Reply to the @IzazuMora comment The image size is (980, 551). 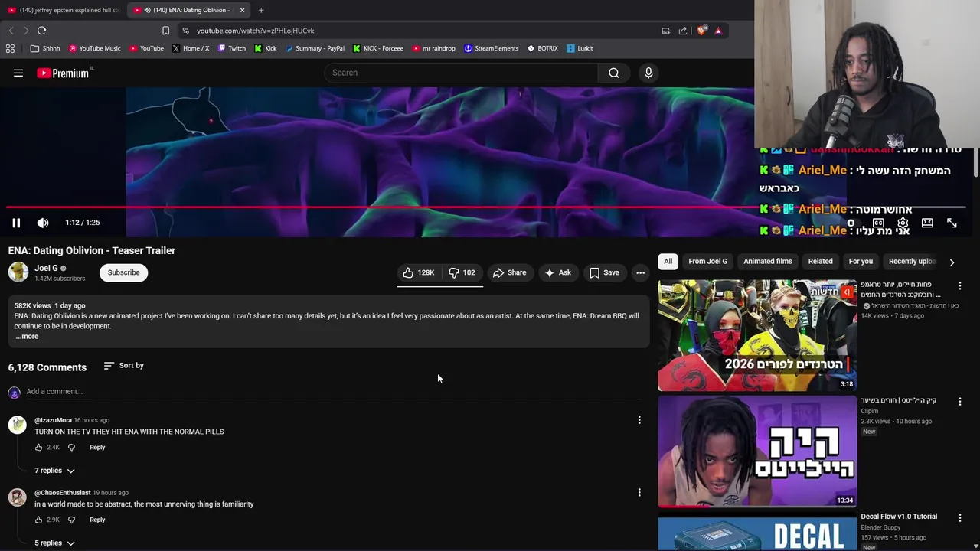click(97, 448)
